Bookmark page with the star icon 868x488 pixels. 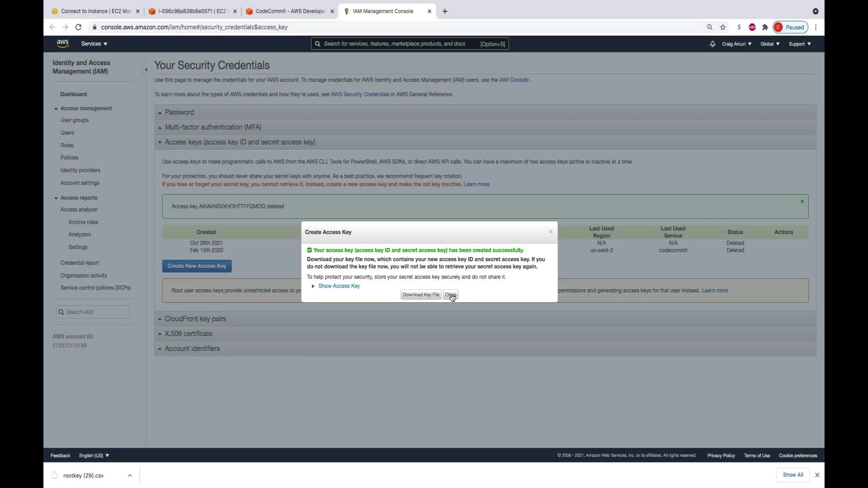(723, 27)
